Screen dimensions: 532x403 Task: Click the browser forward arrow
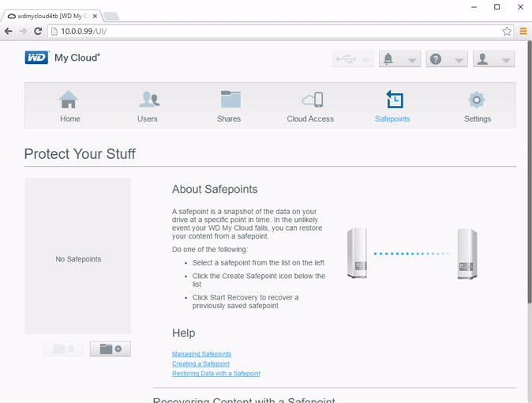[23, 32]
